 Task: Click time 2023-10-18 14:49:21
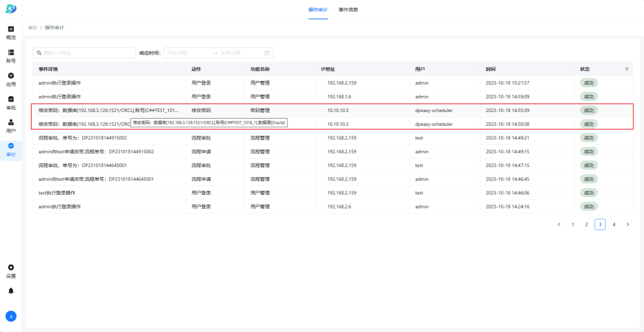[507, 138]
